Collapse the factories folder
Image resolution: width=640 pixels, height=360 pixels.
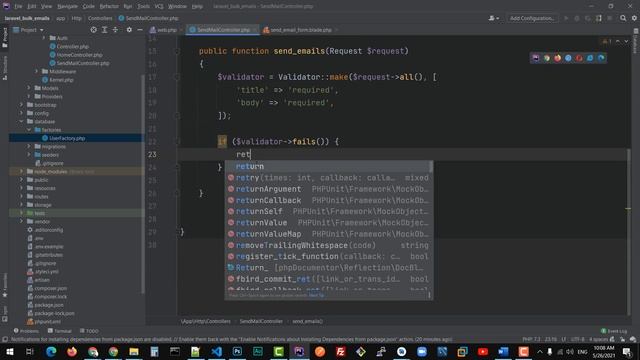[29, 130]
